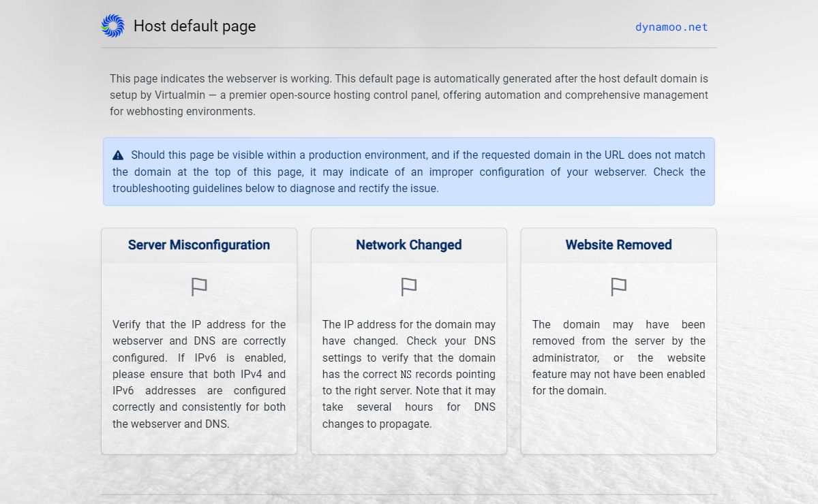Image resolution: width=818 pixels, height=504 pixels.
Task: Click the flag icon under Website Removed
Action: pos(619,287)
